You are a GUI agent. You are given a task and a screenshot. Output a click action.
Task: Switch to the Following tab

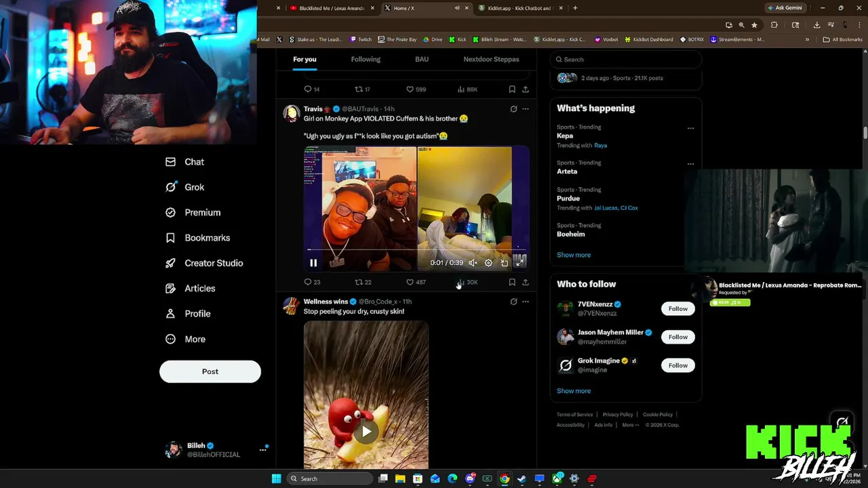pos(366,59)
